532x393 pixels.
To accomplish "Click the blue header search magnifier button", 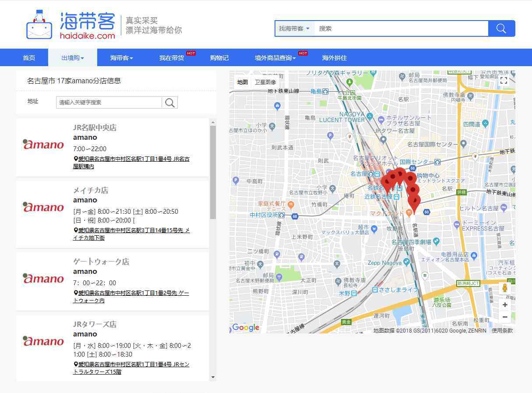I will [x=501, y=28].
